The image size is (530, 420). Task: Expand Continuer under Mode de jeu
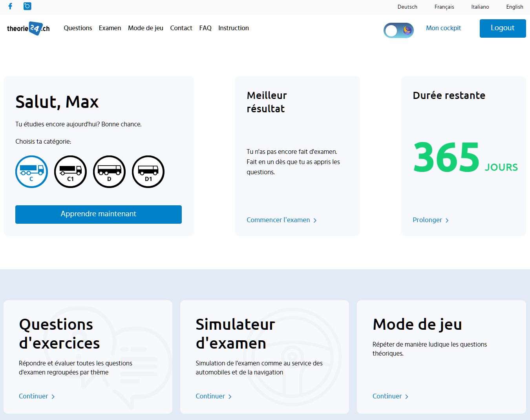(x=407, y=396)
